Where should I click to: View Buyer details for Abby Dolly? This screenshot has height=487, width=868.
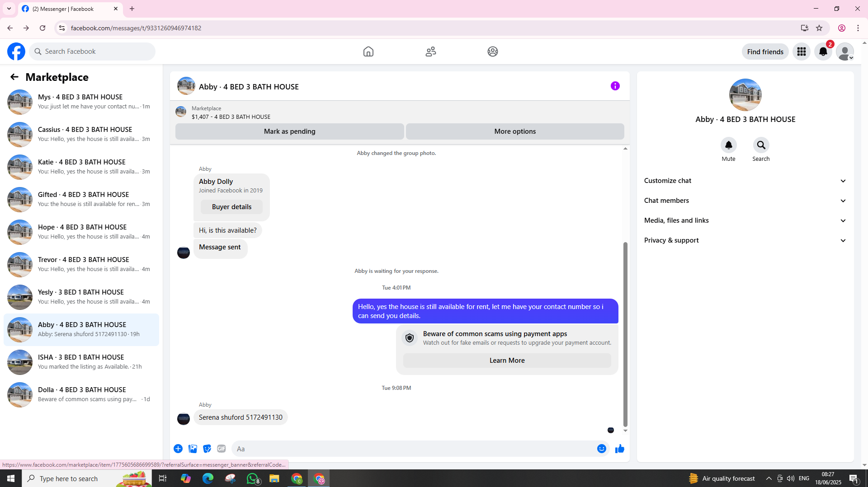click(x=231, y=207)
